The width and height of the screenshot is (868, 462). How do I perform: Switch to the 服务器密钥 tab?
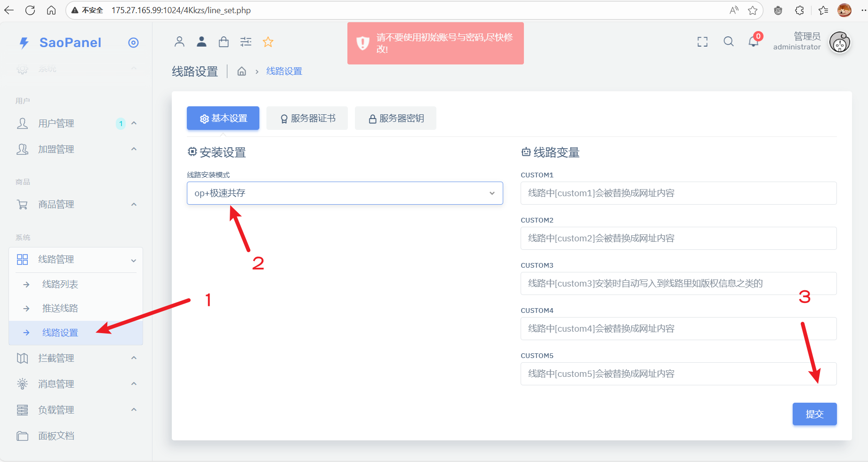(x=395, y=118)
